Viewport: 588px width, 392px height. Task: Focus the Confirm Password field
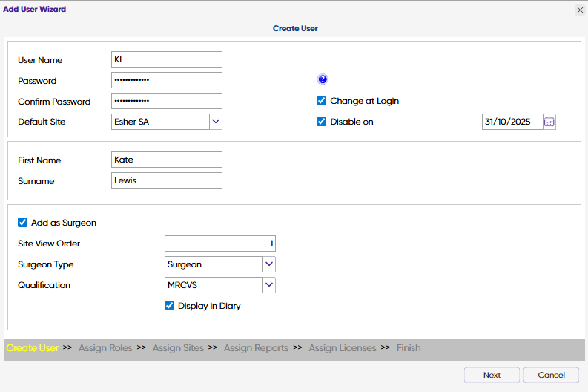click(x=166, y=101)
